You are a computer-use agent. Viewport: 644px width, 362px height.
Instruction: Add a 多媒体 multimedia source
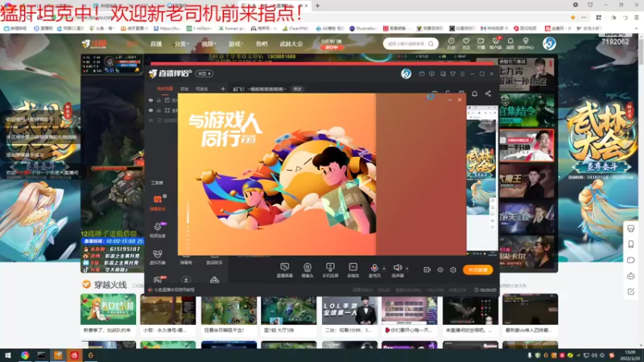pos(353,270)
